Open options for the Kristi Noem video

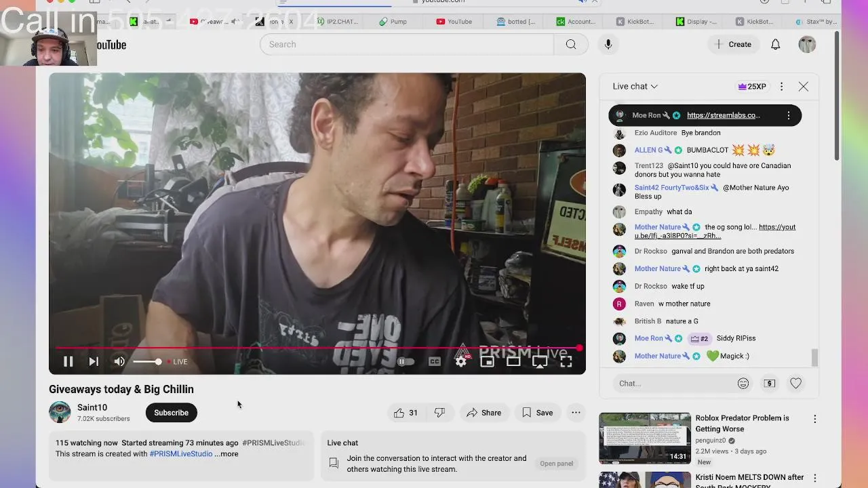click(x=815, y=478)
